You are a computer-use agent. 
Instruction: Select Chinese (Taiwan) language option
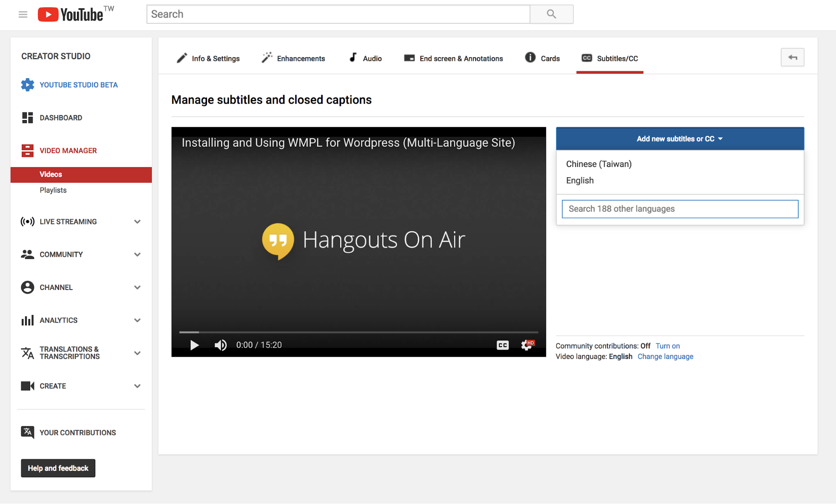tap(599, 164)
